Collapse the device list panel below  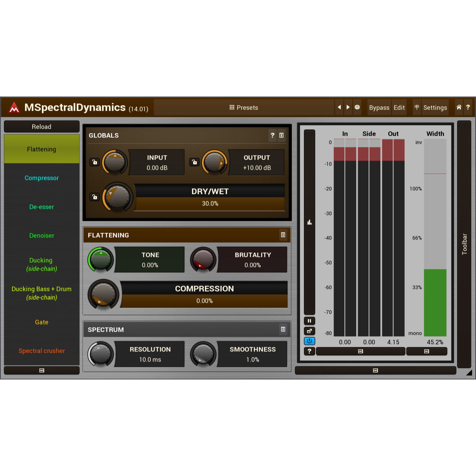tap(42, 370)
